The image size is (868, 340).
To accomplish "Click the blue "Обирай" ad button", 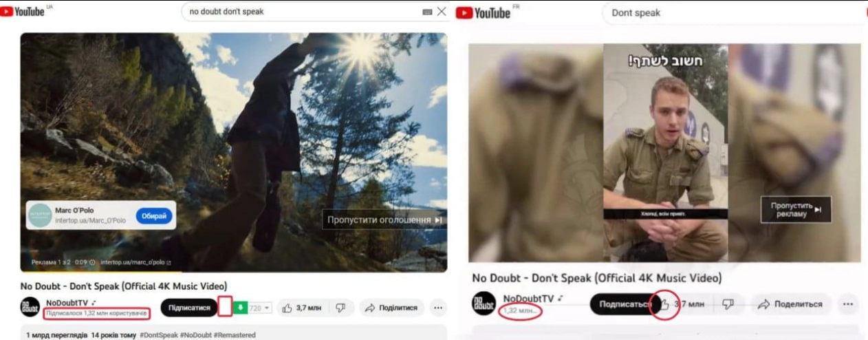I will coord(154,216).
